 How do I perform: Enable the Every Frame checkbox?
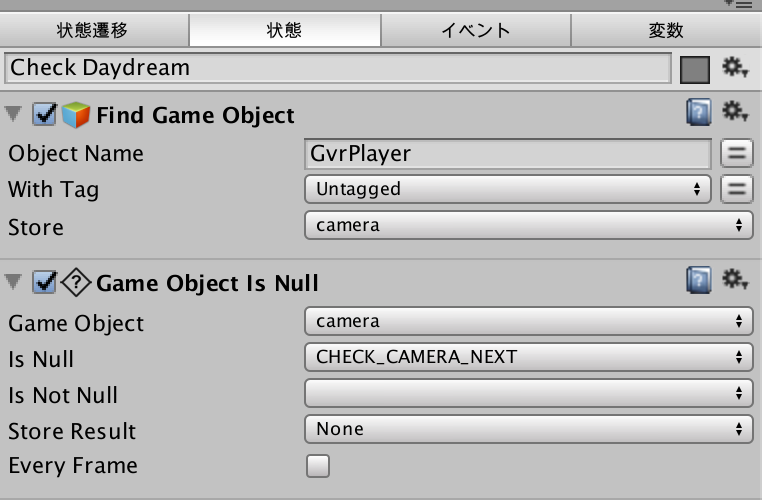coord(318,466)
